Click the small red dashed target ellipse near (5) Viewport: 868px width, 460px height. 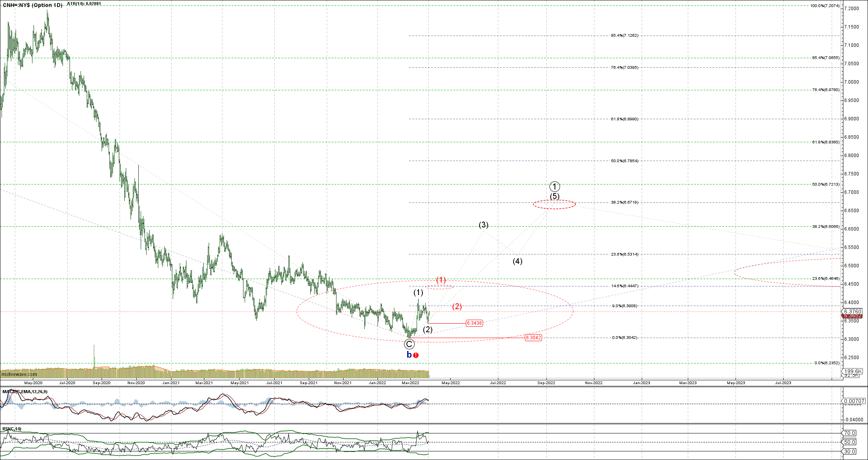pyautogui.click(x=554, y=204)
